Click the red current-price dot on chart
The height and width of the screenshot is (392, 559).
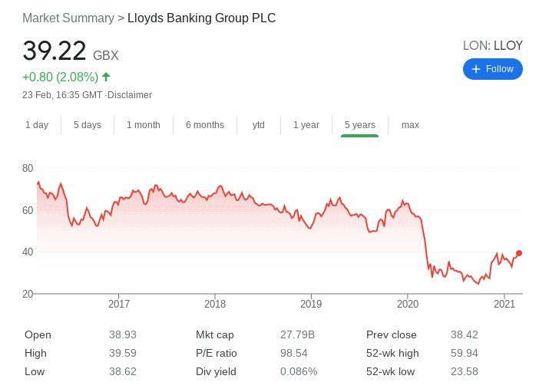pyautogui.click(x=519, y=253)
